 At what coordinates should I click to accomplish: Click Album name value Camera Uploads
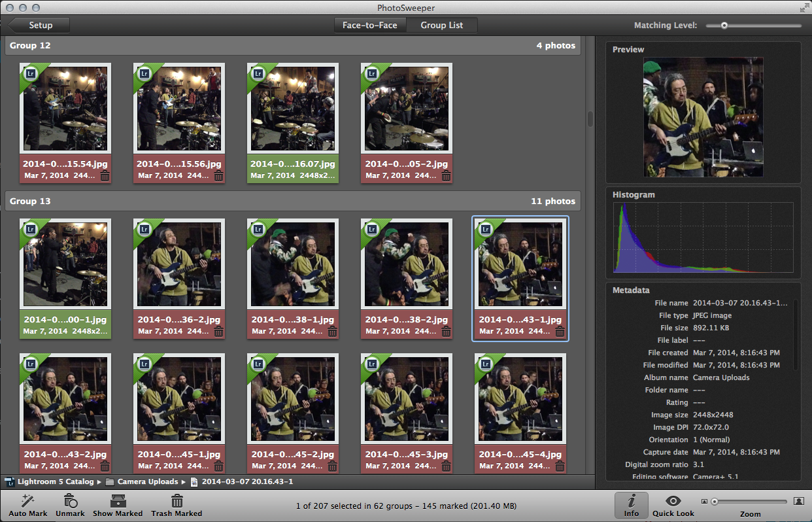721,377
